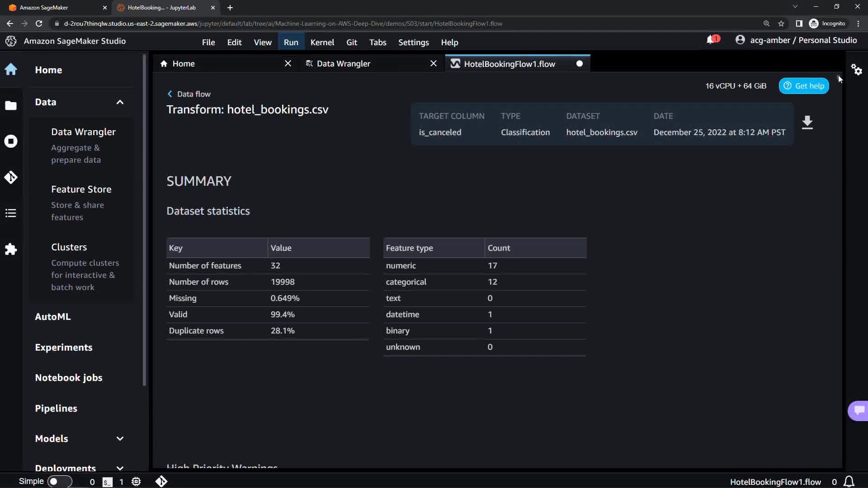Open the Kernel menu
Screen dimensions: 868x488
click(x=322, y=42)
